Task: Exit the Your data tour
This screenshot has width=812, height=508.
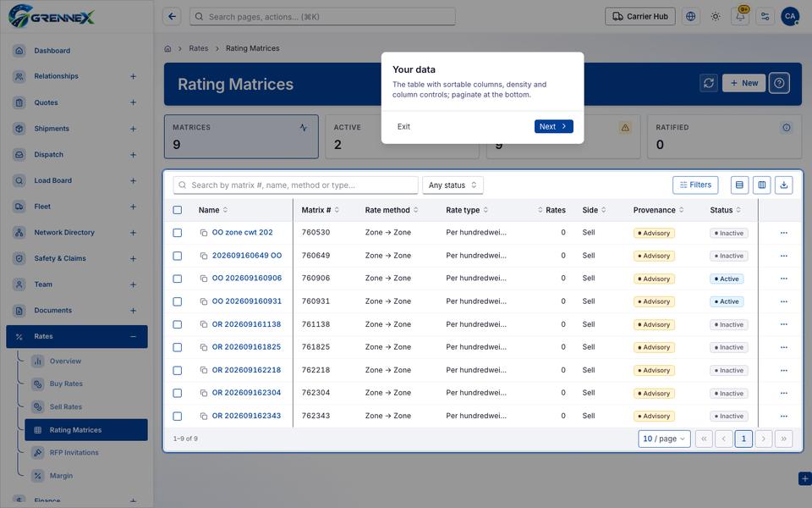Action: [403, 126]
